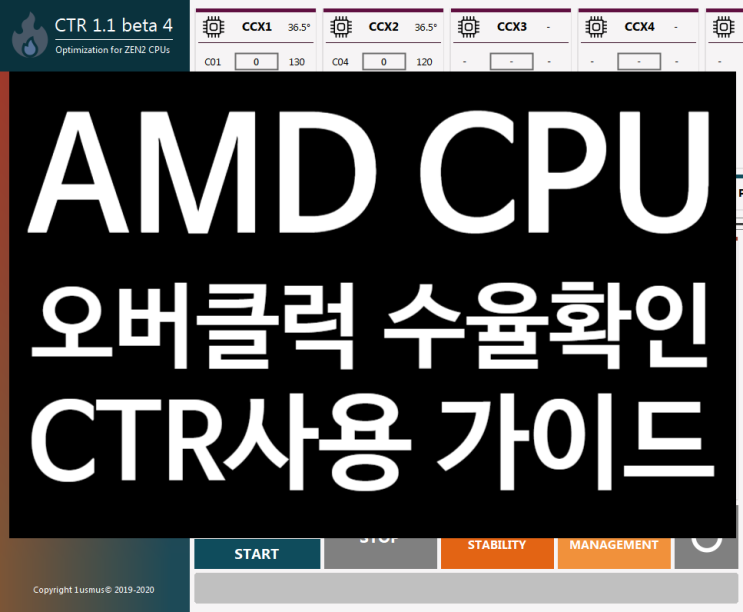Click the STOP button
This screenshot has height=612, width=743.
click(380, 553)
